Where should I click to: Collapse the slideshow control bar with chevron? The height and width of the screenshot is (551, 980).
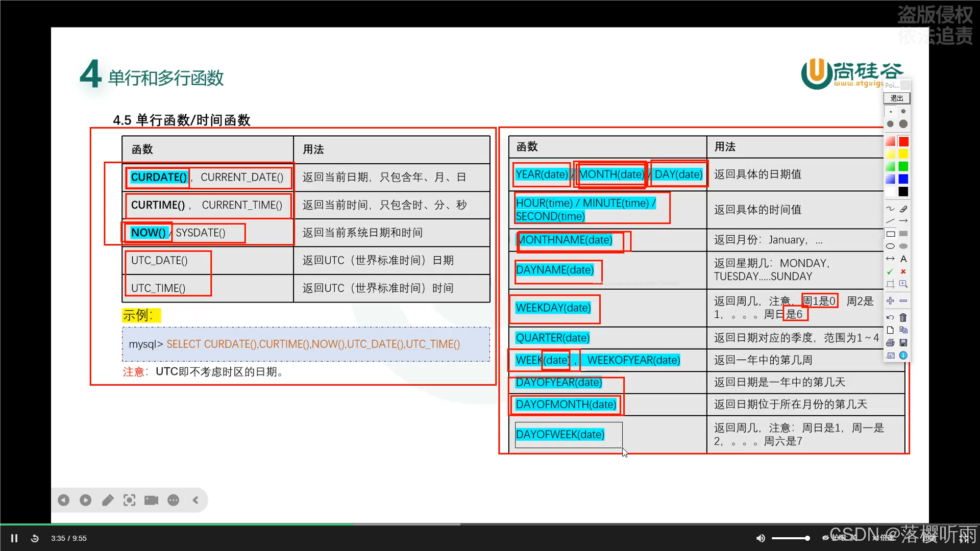[195, 500]
